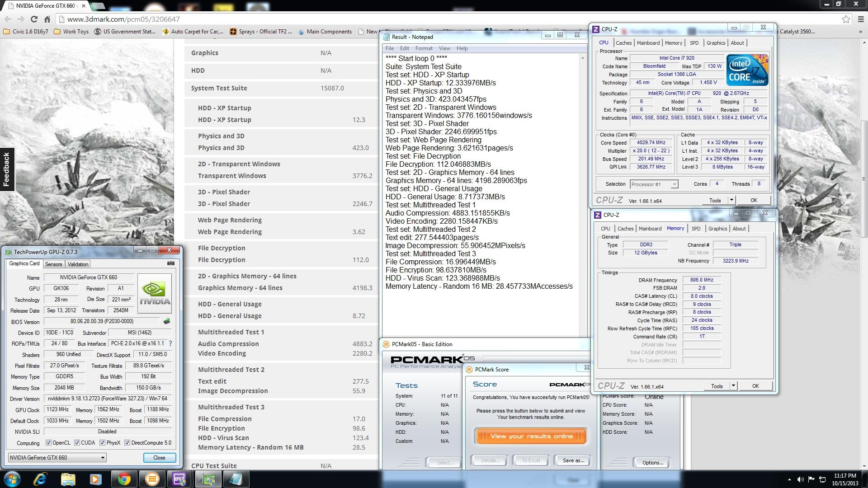Click the Intel Core i7 logo in CPU-Z

pyautogui.click(x=747, y=70)
